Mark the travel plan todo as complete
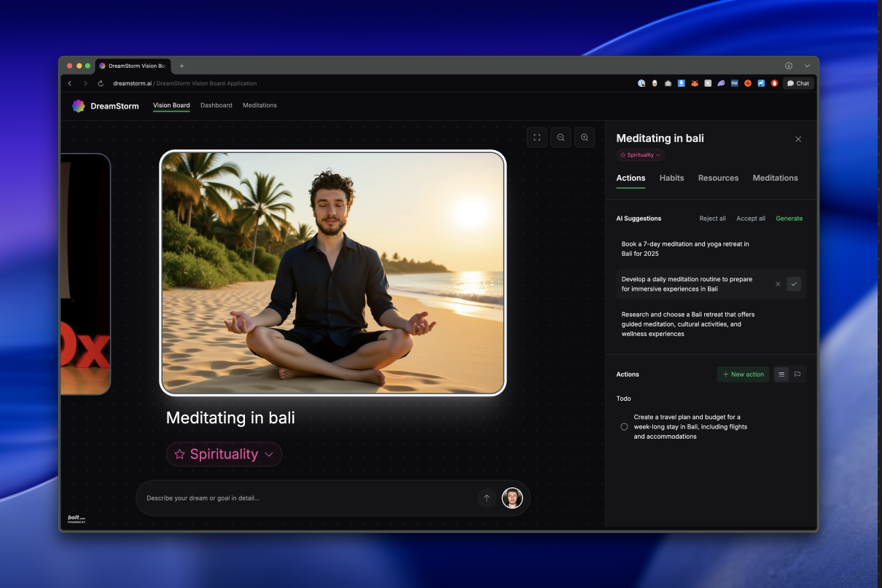This screenshot has width=882, height=588. tap(624, 427)
